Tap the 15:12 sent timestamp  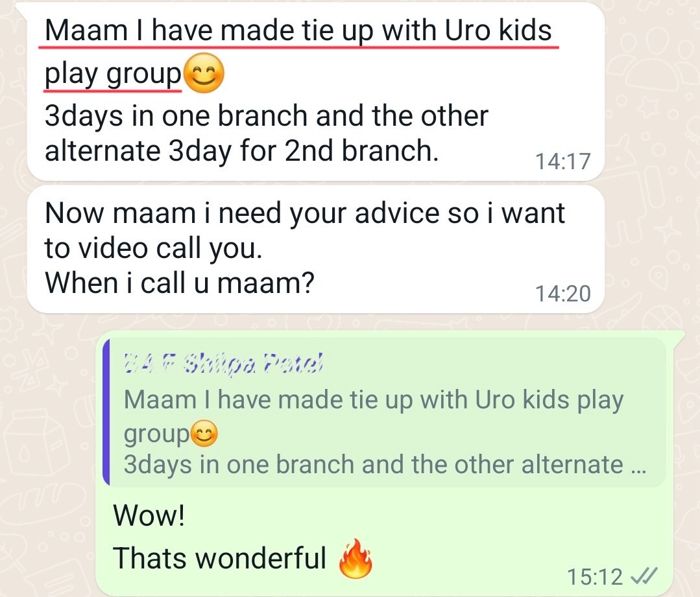click(595, 576)
